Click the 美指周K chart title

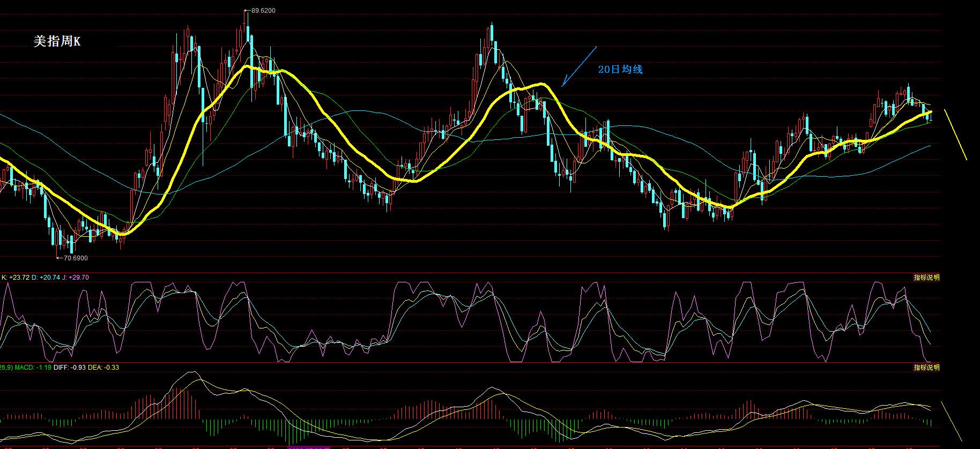click(x=57, y=41)
